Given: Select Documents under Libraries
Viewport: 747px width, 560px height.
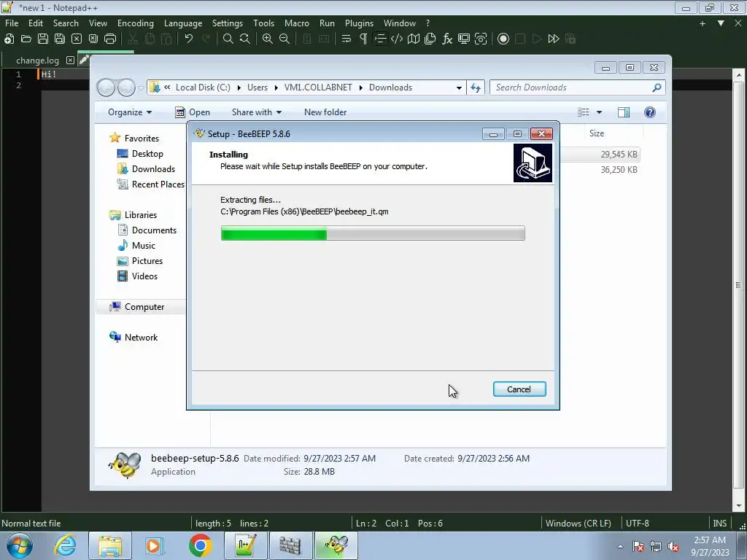Looking at the screenshot, I should coord(147,230).
